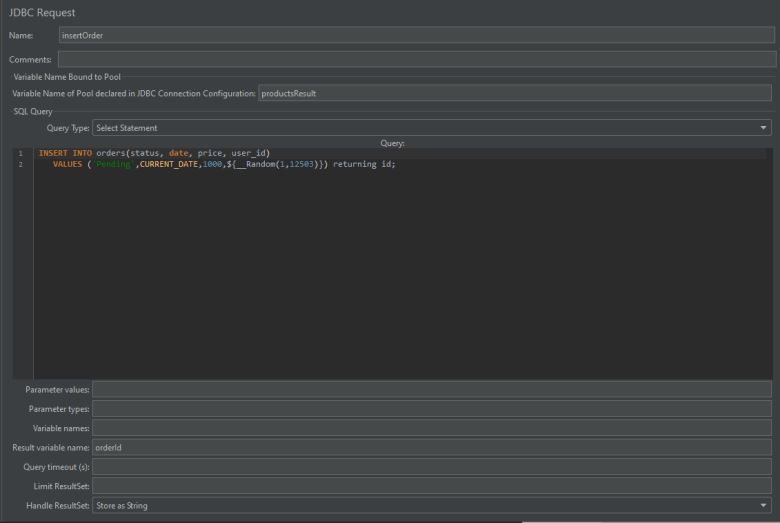The image size is (780, 523).
Task: Click the pool variable field showing productsResult
Action: (x=514, y=93)
